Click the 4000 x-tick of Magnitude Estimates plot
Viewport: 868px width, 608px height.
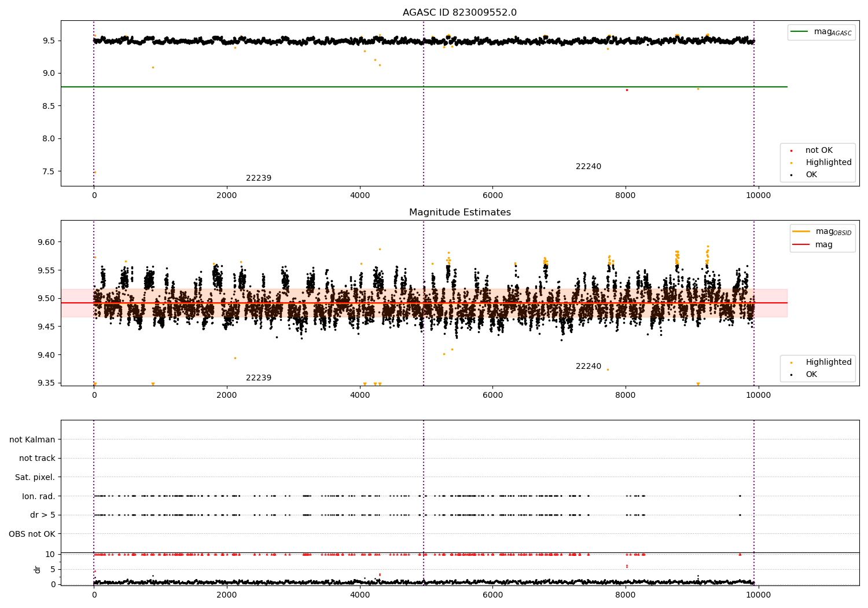pos(360,395)
